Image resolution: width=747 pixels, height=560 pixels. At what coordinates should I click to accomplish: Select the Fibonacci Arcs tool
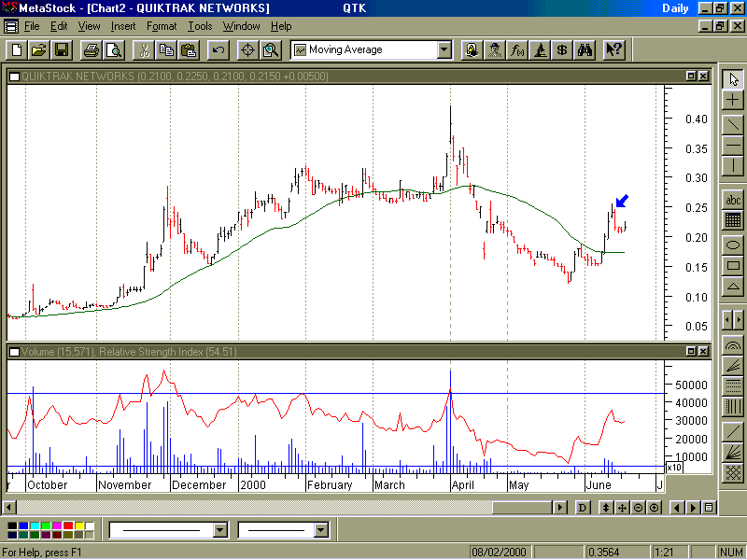pos(733,344)
